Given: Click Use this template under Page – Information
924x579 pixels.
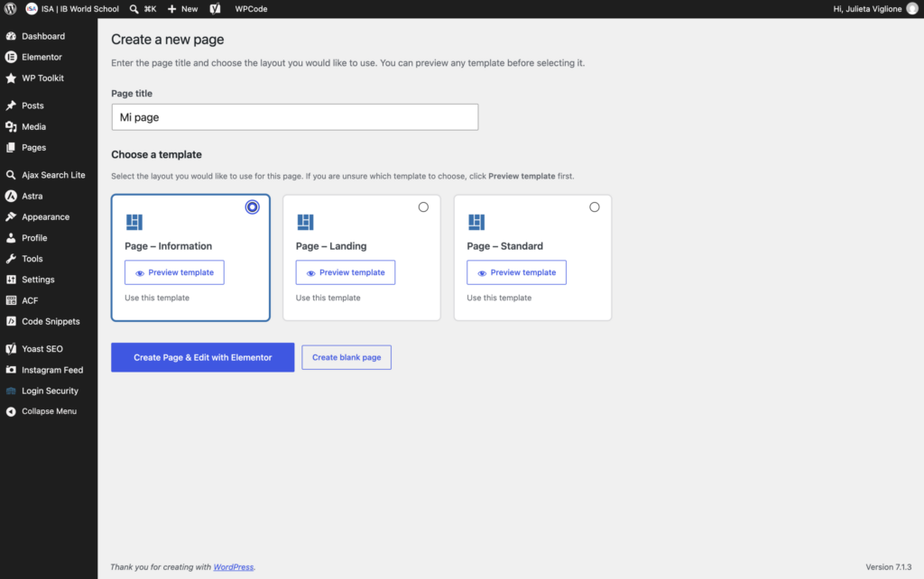Looking at the screenshot, I should pos(157,298).
